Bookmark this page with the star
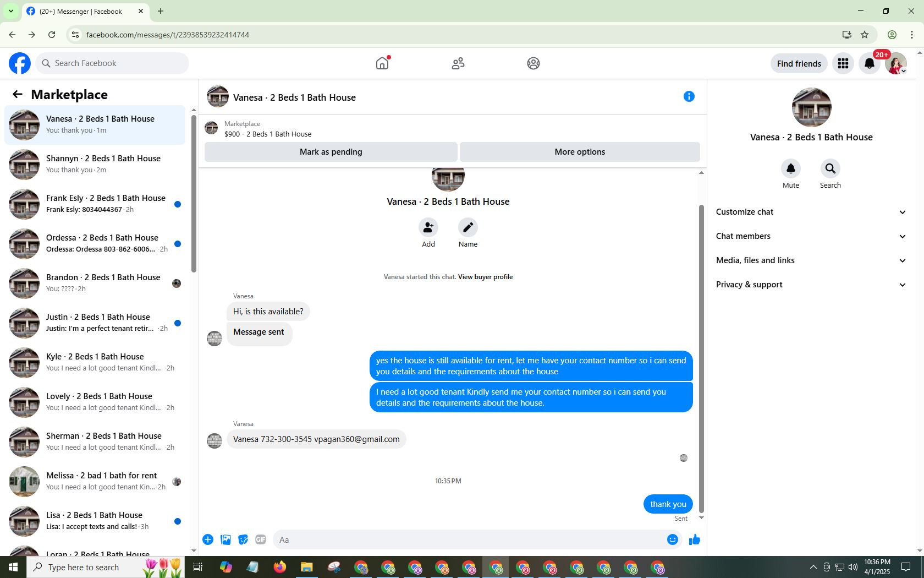The width and height of the screenshot is (924, 578). coord(865,35)
